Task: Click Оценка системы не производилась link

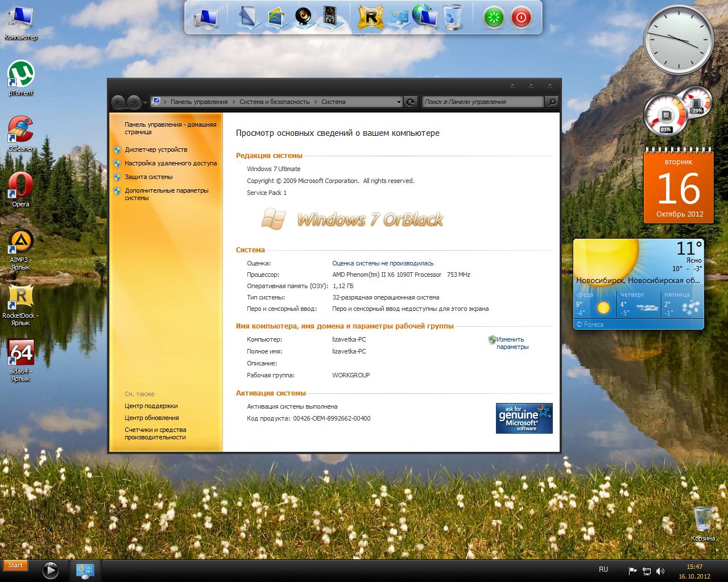Action: coord(383,263)
